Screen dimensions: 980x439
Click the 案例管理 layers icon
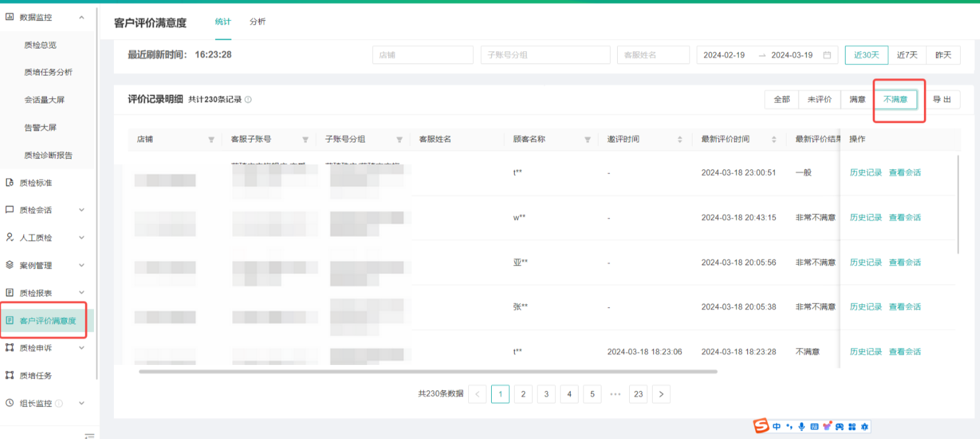(x=10, y=265)
